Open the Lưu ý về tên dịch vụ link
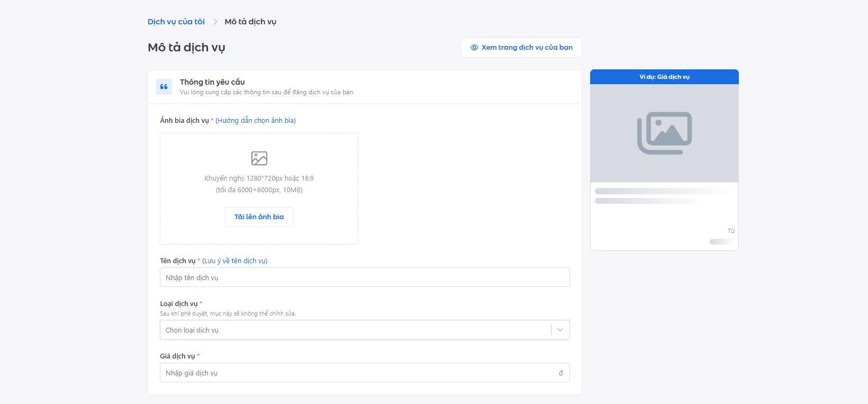 [x=234, y=261]
